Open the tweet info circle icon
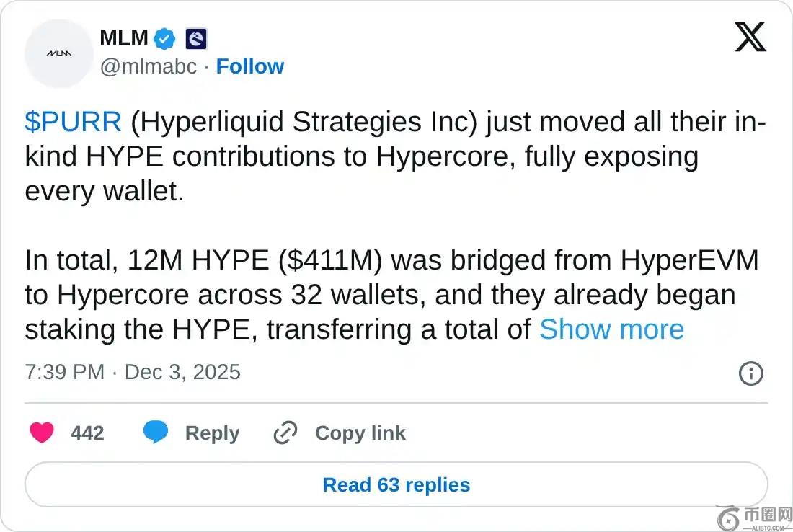 (x=751, y=373)
